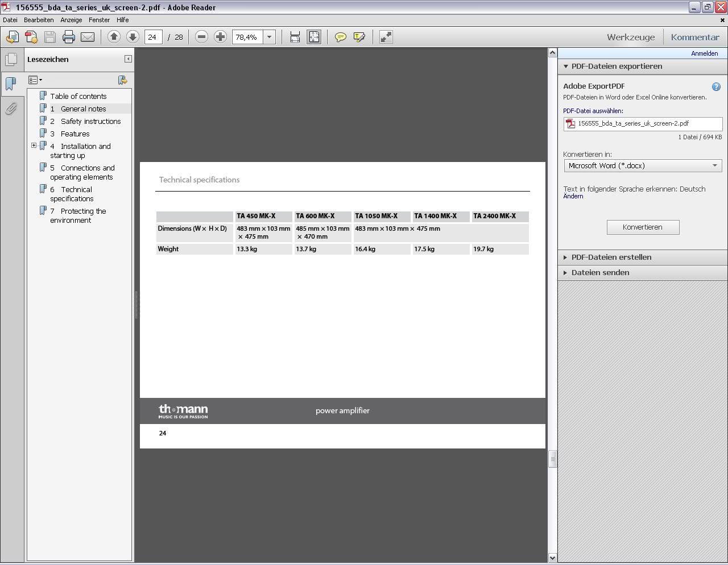Jump to 3 Features bookmark
Screen dimensions: 728x565
(x=69, y=134)
